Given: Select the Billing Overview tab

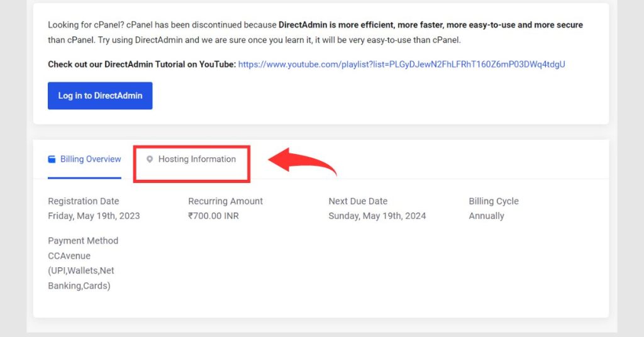Looking at the screenshot, I should click(x=85, y=159).
